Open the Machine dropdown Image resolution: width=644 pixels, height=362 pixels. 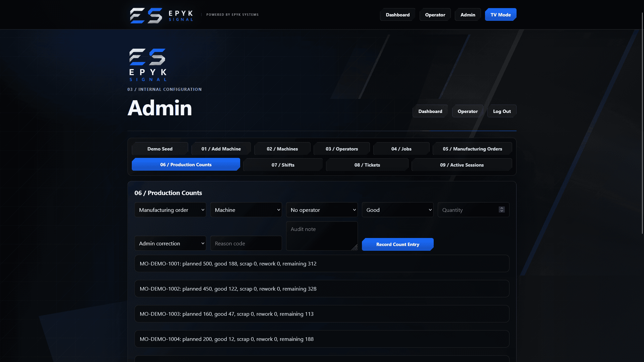pos(246,210)
